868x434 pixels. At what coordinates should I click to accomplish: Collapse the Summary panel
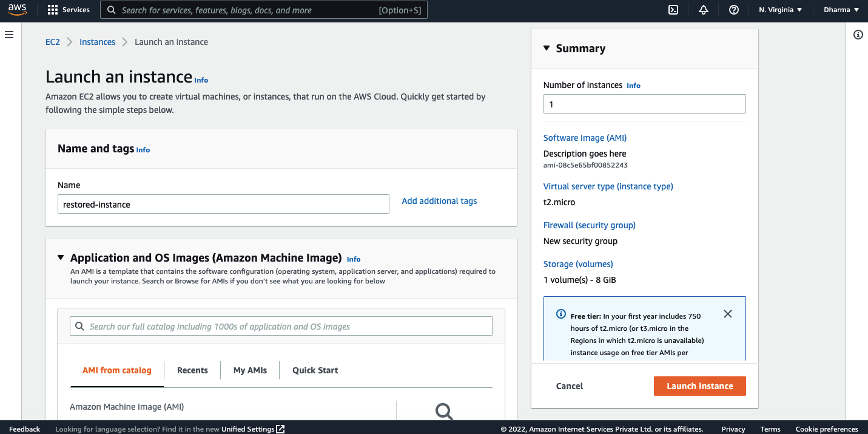(x=547, y=48)
